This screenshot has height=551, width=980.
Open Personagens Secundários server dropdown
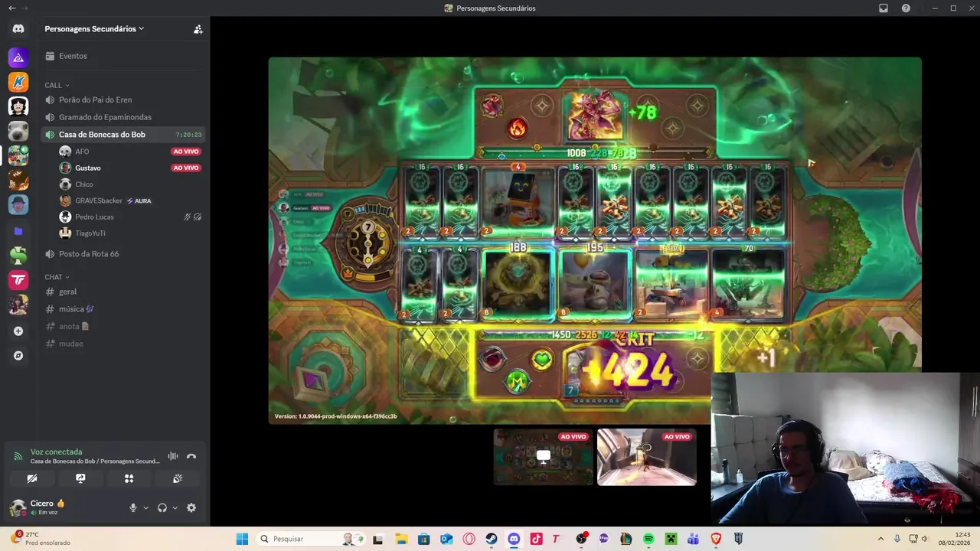[x=94, y=29]
